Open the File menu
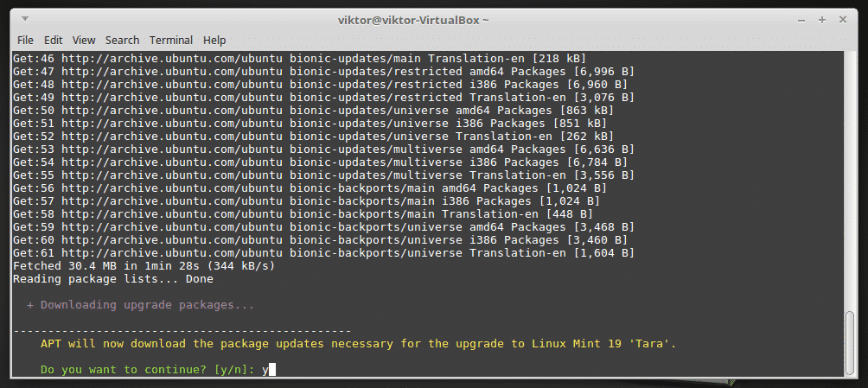 pyautogui.click(x=25, y=40)
